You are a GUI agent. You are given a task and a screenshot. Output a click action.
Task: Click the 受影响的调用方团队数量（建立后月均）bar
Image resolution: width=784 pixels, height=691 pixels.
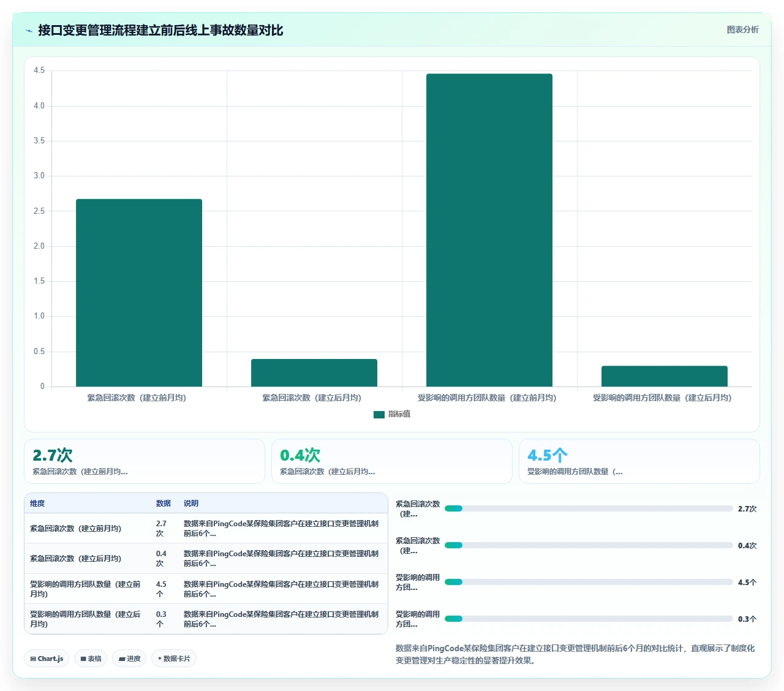click(665, 376)
